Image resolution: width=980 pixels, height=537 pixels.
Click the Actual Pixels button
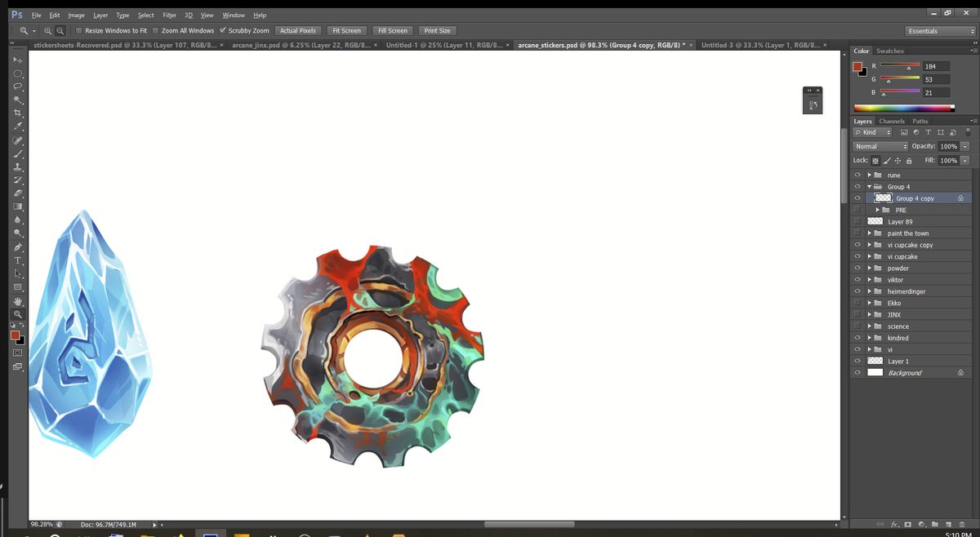tap(298, 31)
